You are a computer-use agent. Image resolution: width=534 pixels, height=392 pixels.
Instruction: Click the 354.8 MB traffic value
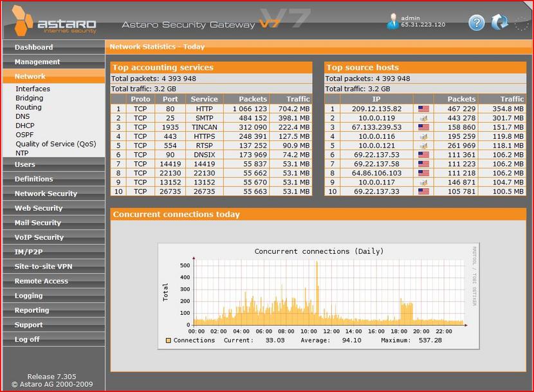point(508,109)
